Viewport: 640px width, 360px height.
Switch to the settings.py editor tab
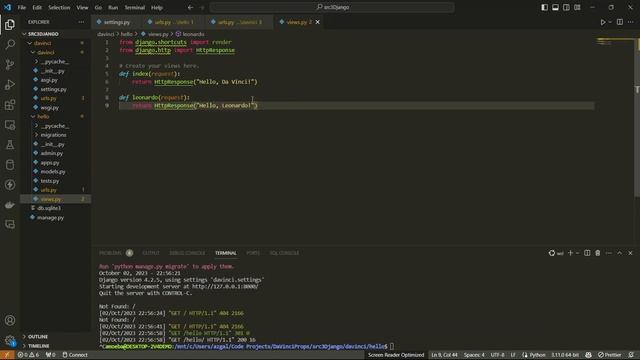(x=117, y=22)
